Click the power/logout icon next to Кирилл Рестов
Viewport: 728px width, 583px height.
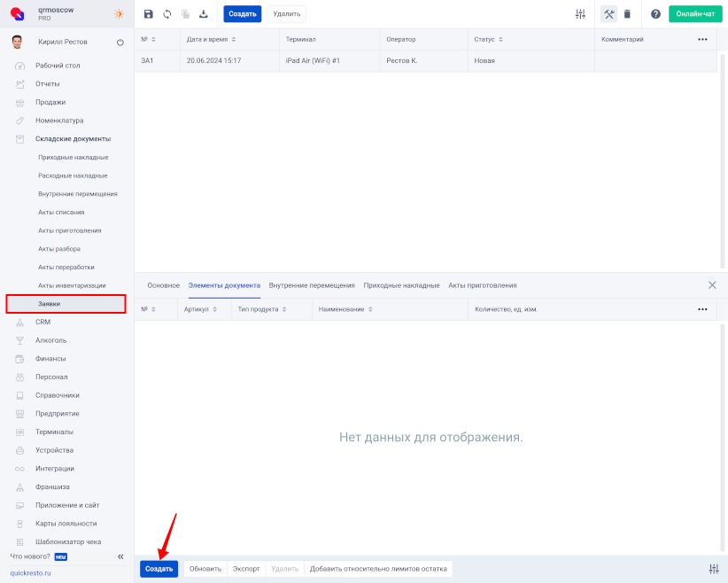[120, 43]
